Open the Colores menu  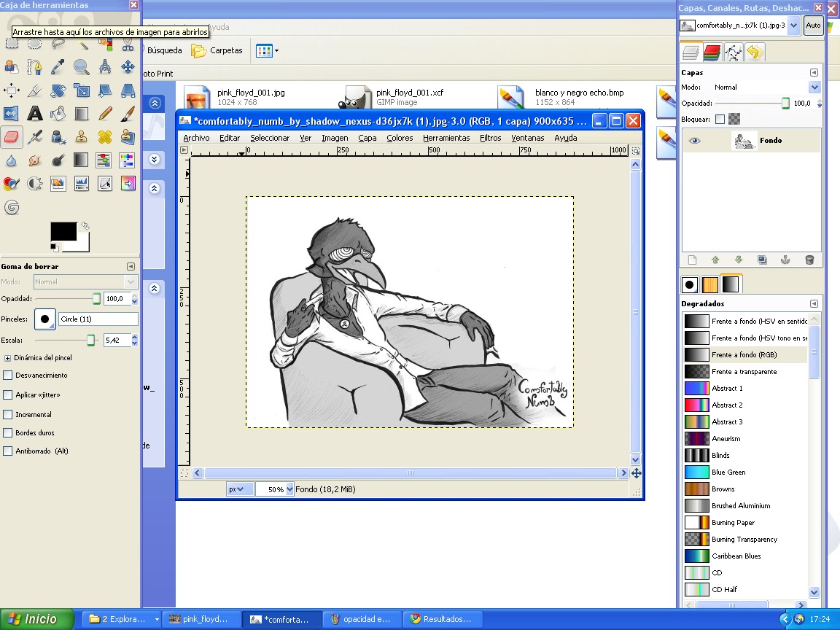tap(400, 138)
